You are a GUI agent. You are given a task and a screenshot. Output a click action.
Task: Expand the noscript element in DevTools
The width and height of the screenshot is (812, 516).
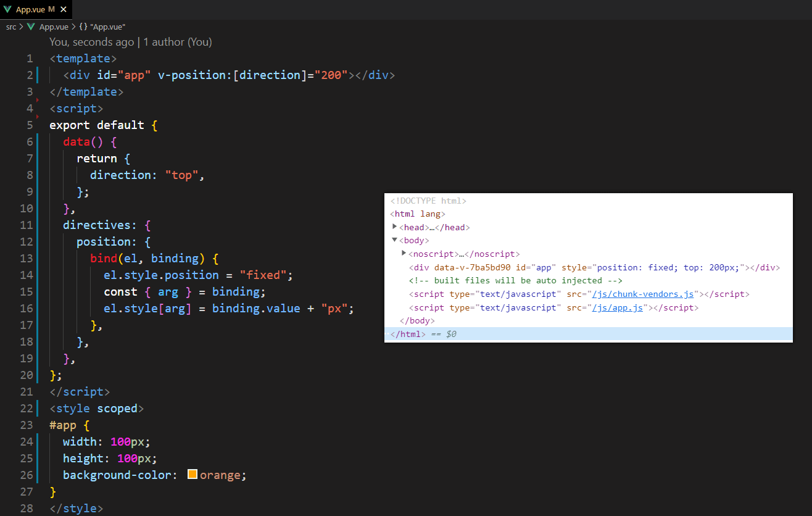tap(404, 254)
